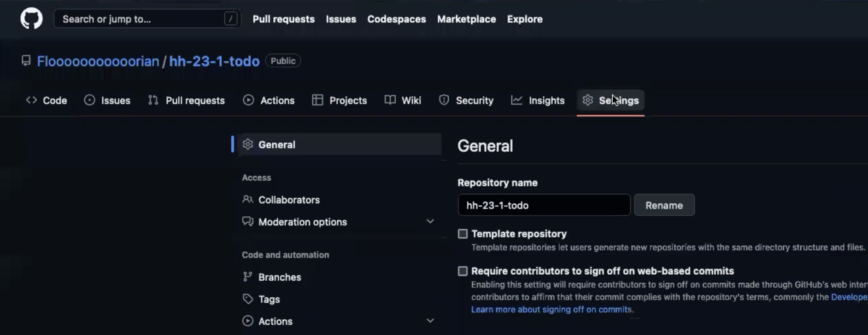Click the Pull requests tab branch icon
The width and height of the screenshot is (868, 335).
153,100
